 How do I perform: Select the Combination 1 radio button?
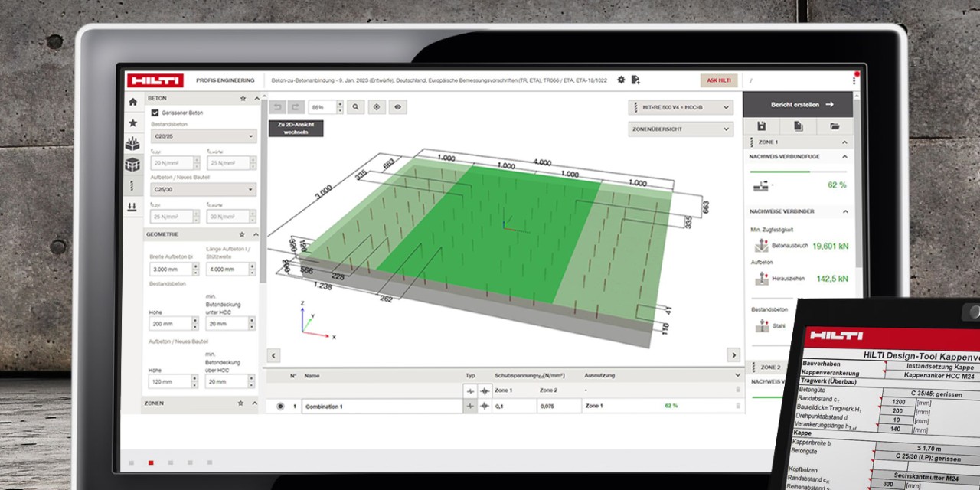(279, 406)
